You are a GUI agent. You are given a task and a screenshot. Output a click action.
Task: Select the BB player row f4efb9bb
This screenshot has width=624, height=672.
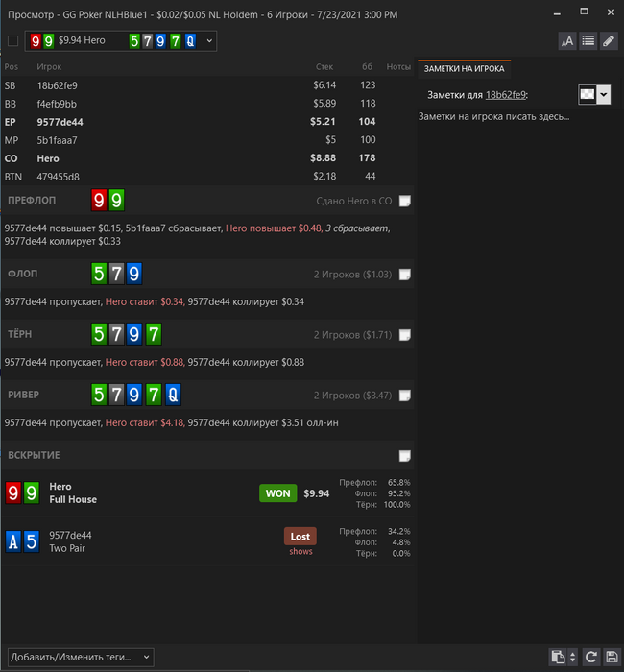[207, 104]
